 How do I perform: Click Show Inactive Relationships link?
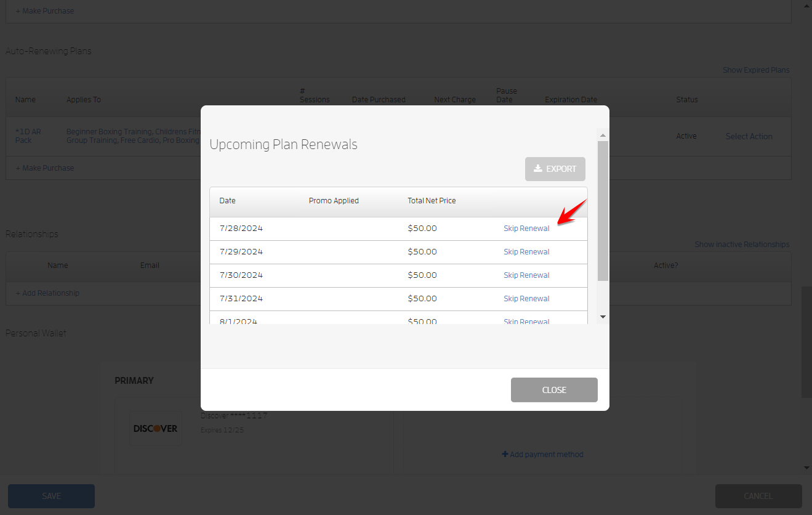[x=742, y=245]
